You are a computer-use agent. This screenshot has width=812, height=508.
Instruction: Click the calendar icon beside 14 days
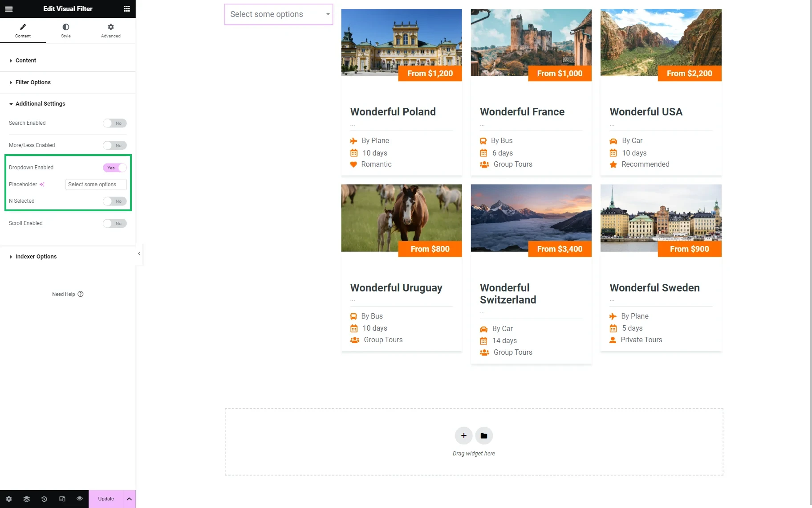[483, 341]
